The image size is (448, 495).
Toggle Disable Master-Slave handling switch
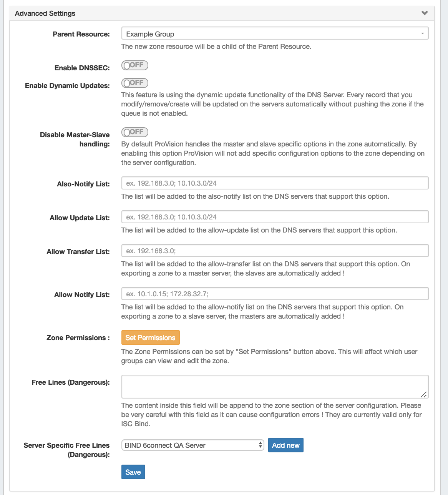pyautogui.click(x=134, y=132)
